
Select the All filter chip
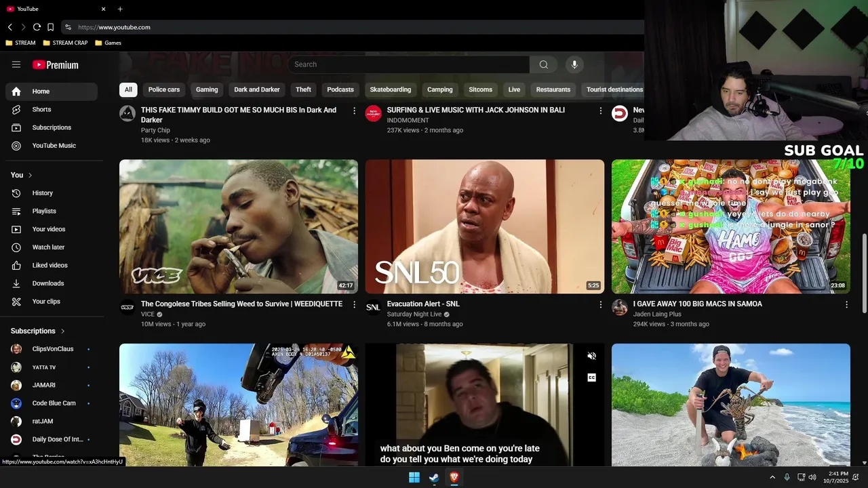tap(128, 89)
